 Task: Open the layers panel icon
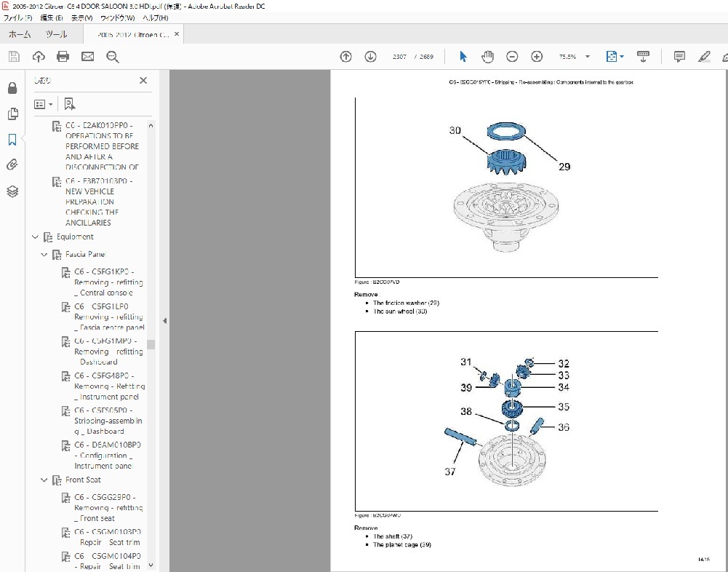click(12, 191)
